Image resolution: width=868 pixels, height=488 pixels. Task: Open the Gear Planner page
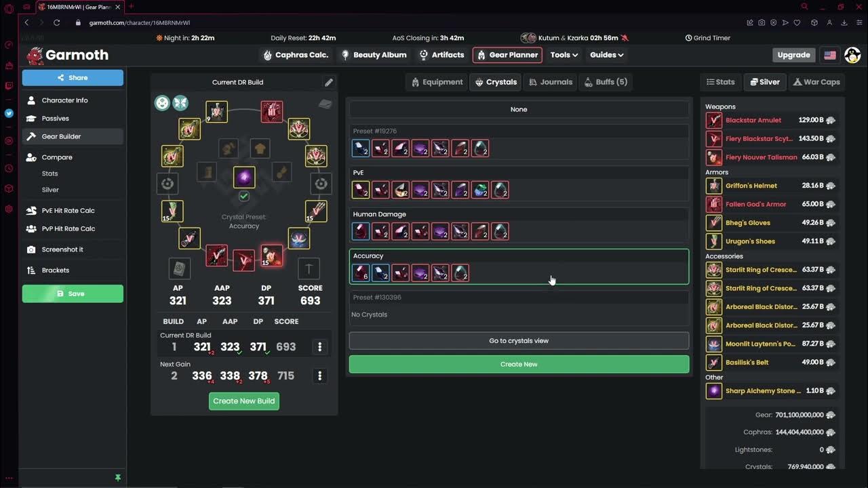pos(507,55)
